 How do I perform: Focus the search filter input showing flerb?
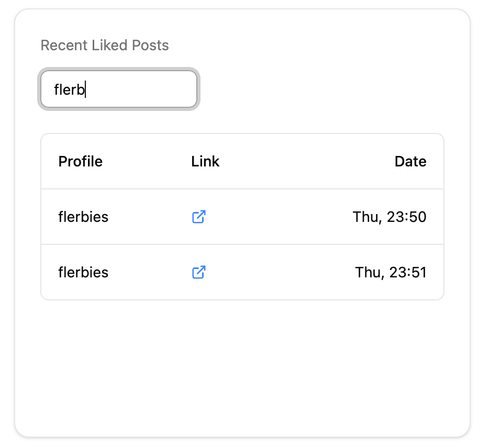[x=118, y=89]
